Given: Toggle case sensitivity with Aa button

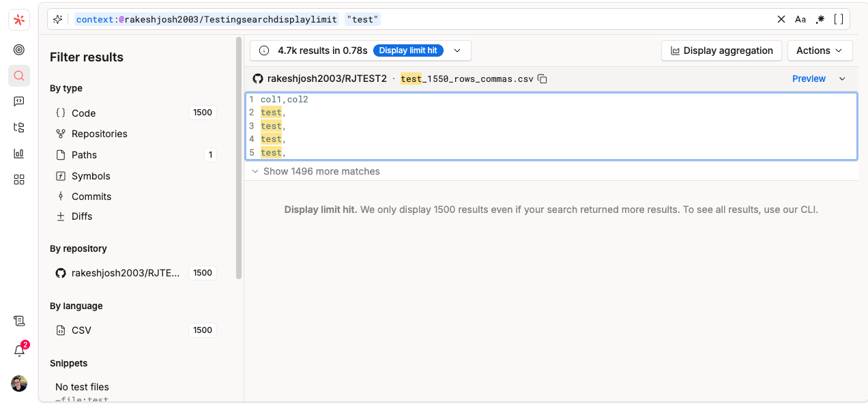Looking at the screenshot, I should [800, 19].
